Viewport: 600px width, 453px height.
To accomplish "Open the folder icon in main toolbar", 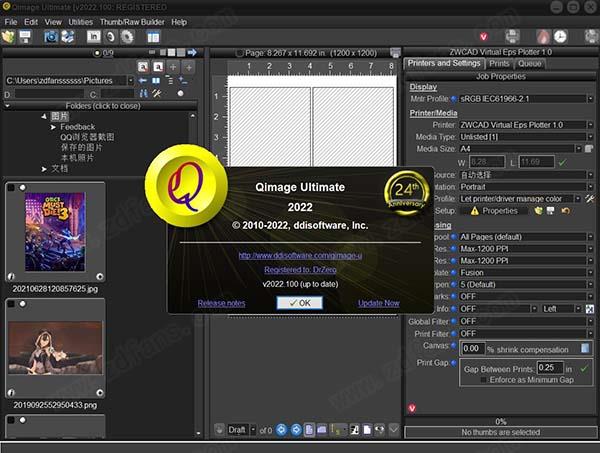I will pos(8,37).
